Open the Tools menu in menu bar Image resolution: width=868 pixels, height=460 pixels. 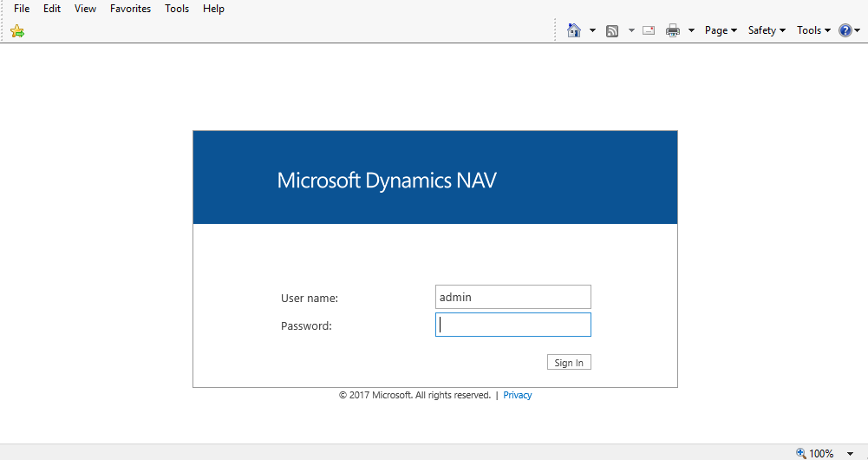tap(177, 9)
